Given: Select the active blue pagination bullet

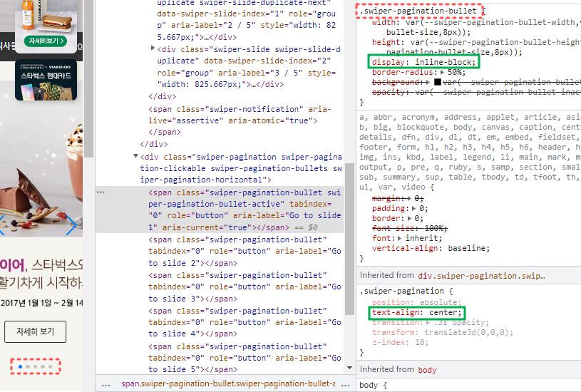Looking at the screenshot, I should click(21, 367).
